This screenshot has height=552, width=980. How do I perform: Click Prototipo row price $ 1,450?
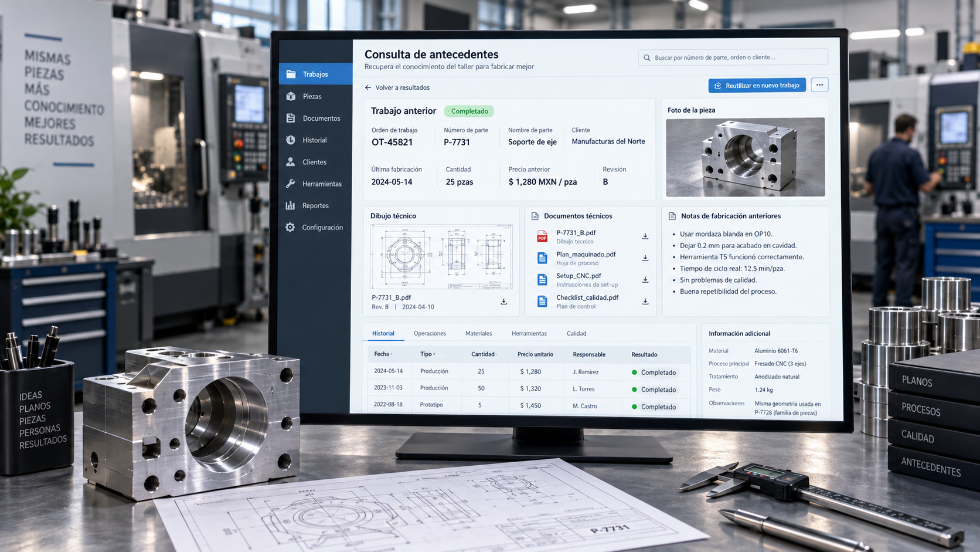pyautogui.click(x=530, y=405)
